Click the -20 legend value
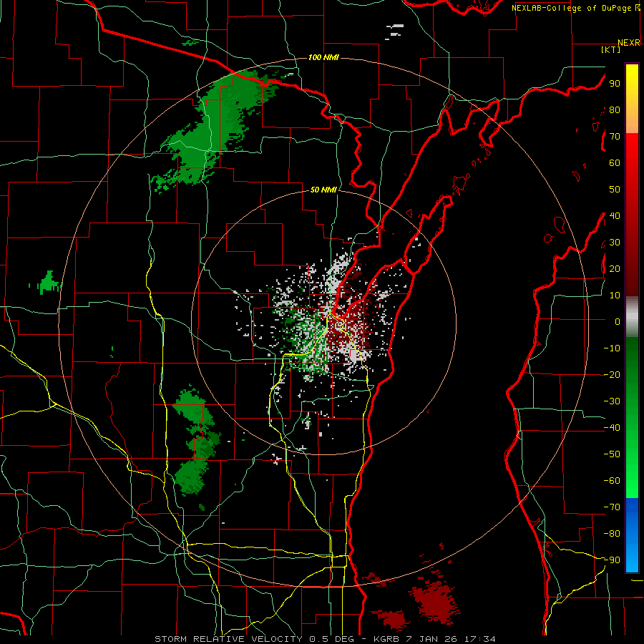 (612, 374)
